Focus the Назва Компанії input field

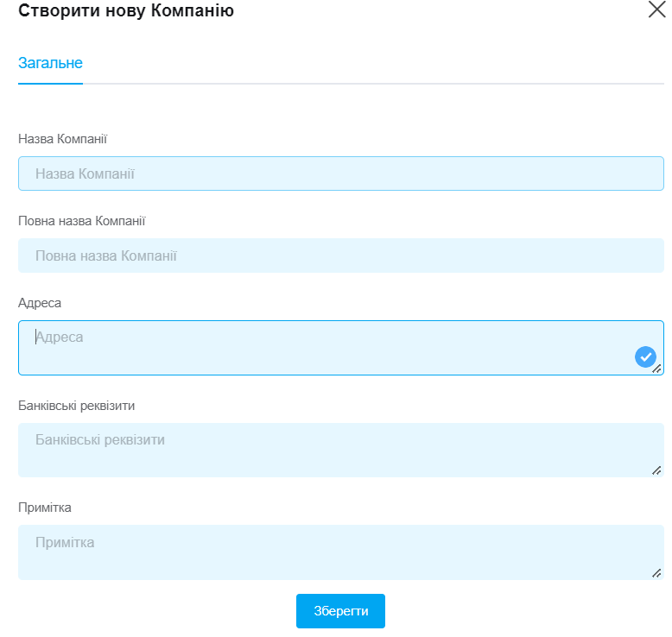tap(340, 173)
